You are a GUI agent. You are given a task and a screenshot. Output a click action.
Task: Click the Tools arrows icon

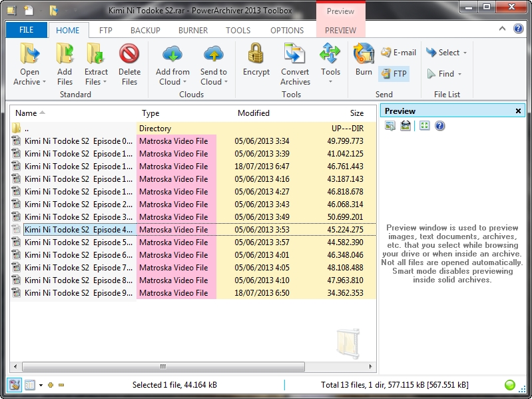(x=330, y=53)
